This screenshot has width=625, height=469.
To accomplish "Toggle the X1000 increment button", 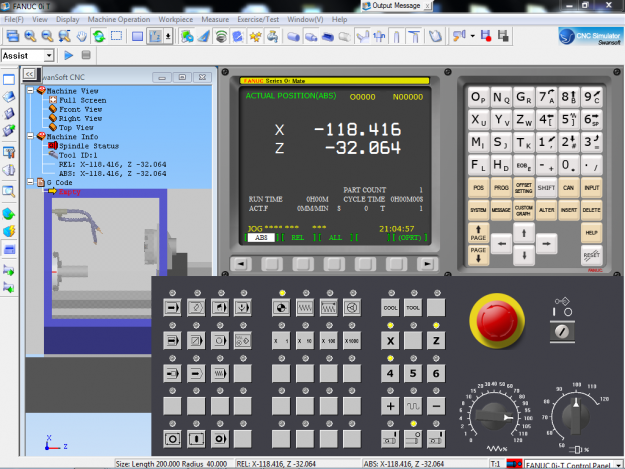I will coord(352,341).
